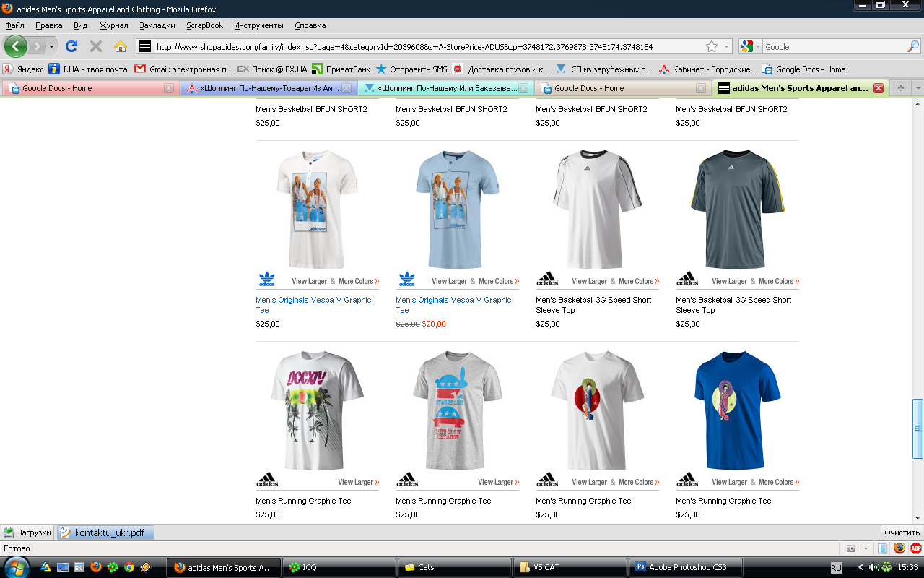Open the Загрузки downloads button
This screenshot has width=924, height=578.
(27, 532)
